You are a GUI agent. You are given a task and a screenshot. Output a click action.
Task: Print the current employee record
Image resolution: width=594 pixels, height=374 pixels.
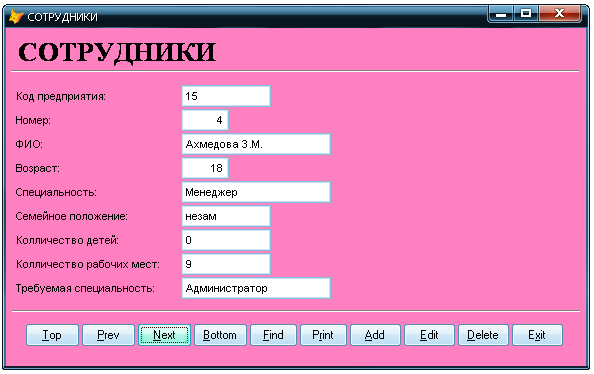(323, 335)
